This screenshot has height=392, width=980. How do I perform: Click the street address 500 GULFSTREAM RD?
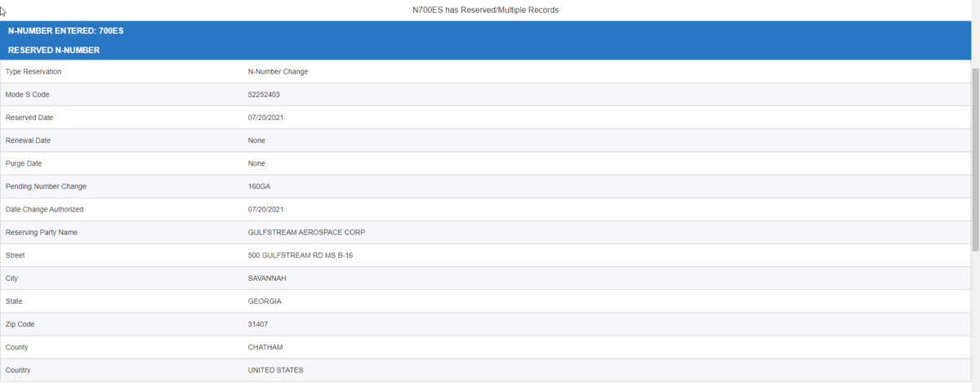click(300, 256)
